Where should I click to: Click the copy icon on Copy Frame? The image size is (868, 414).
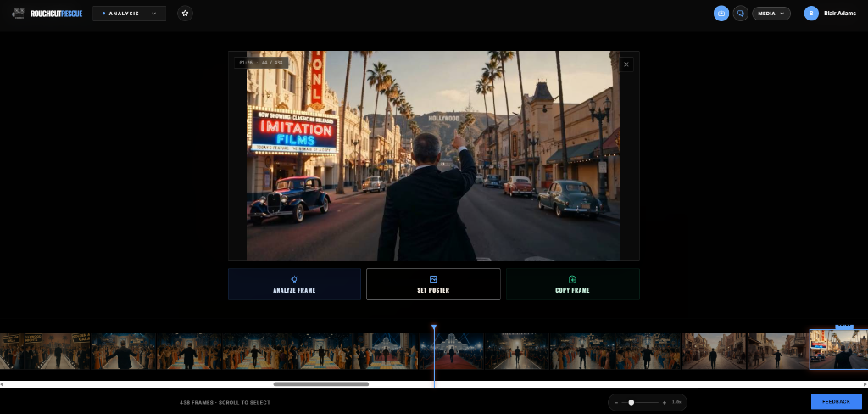point(572,279)
